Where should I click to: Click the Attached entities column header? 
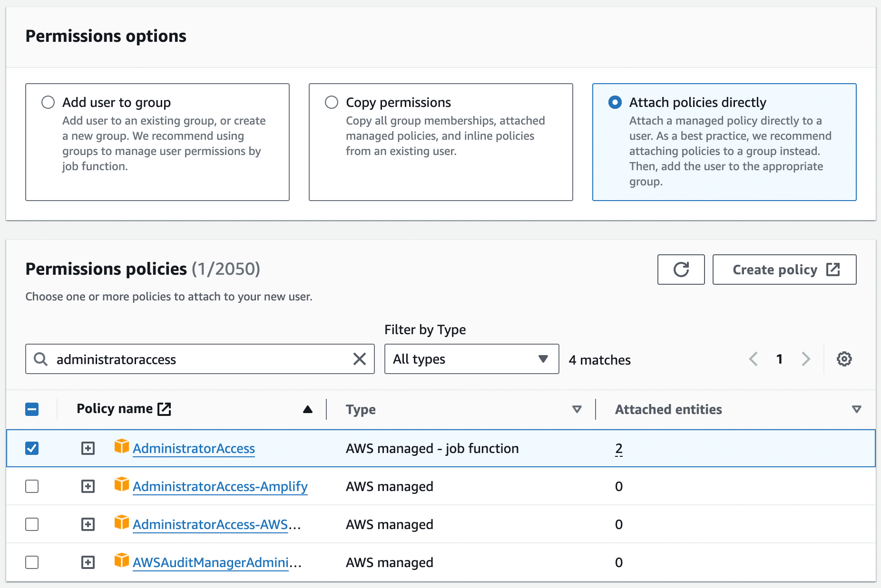click(x=668, y=409)
